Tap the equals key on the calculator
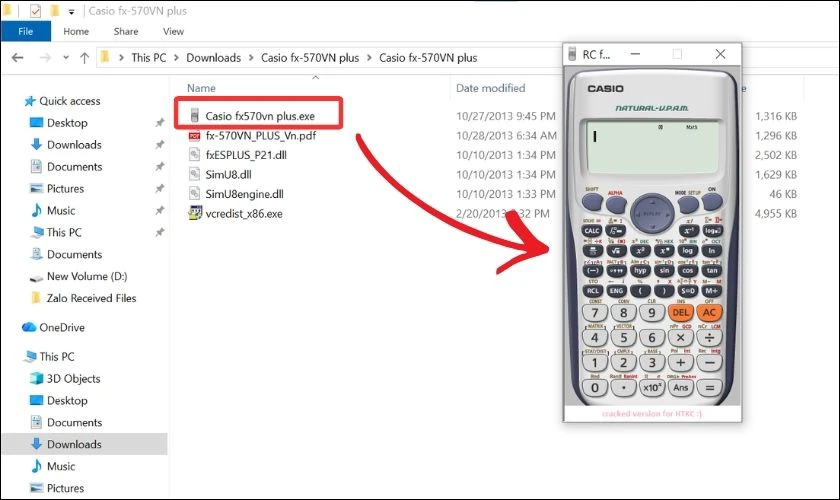840x500 pixels. coord(709,387)
